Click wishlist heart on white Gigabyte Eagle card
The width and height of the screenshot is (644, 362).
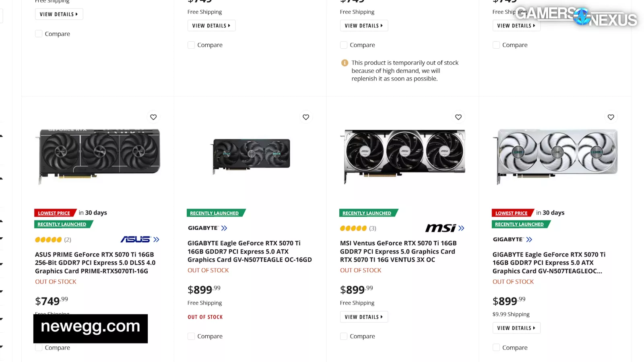coord(611,117)
